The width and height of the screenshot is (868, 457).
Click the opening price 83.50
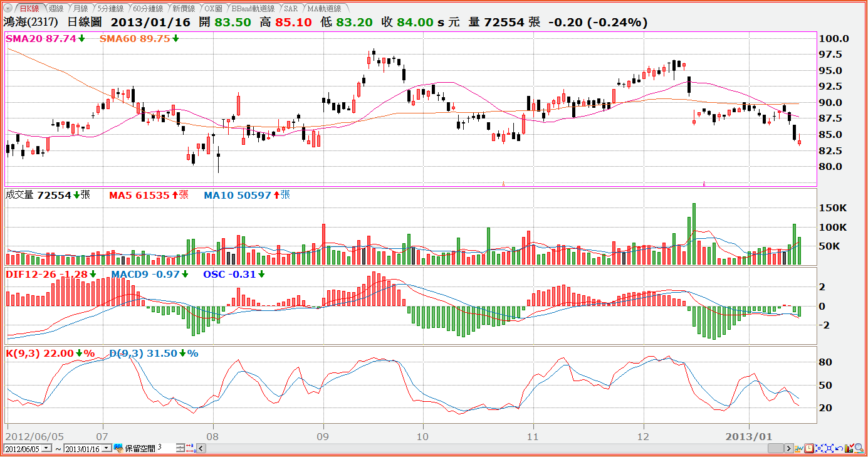coord(233,22)
